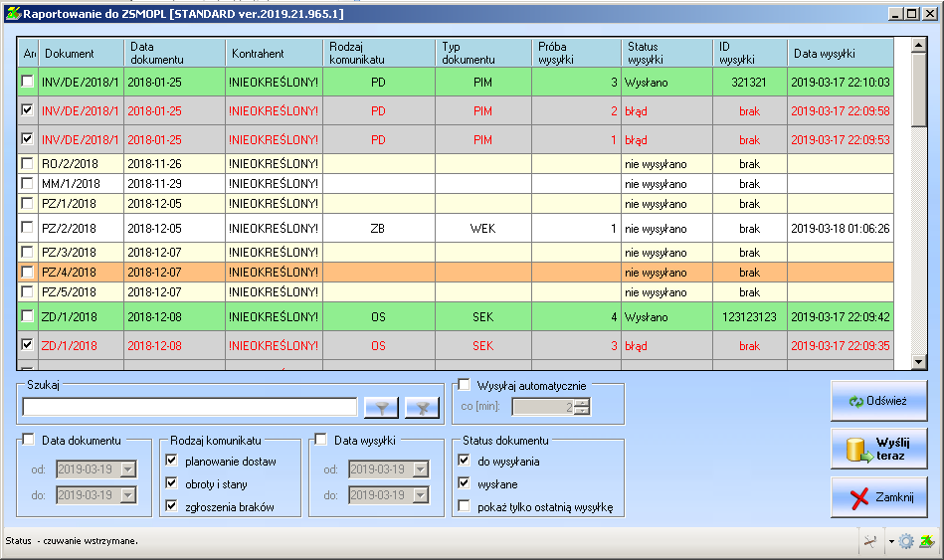The height and width of the screenshot is (560, 944).
Task: Enable the Data dokumentu filter checkbox
Action: (28, 440)
